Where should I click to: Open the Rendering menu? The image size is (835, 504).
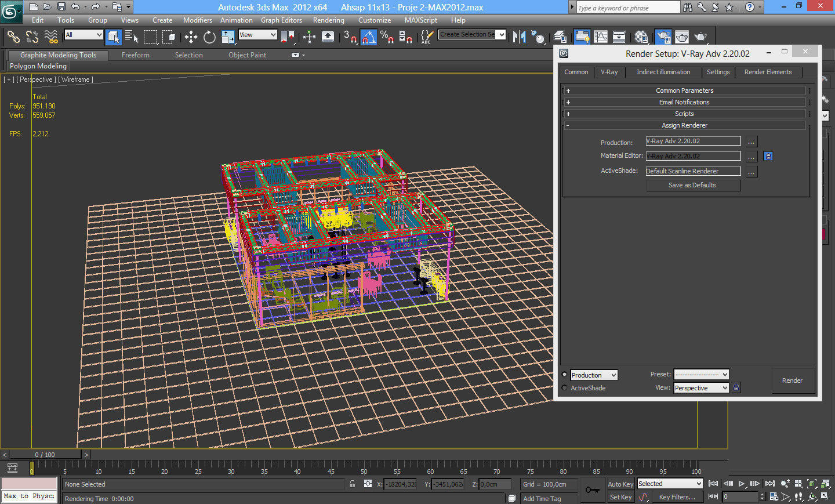click(328, 20)
